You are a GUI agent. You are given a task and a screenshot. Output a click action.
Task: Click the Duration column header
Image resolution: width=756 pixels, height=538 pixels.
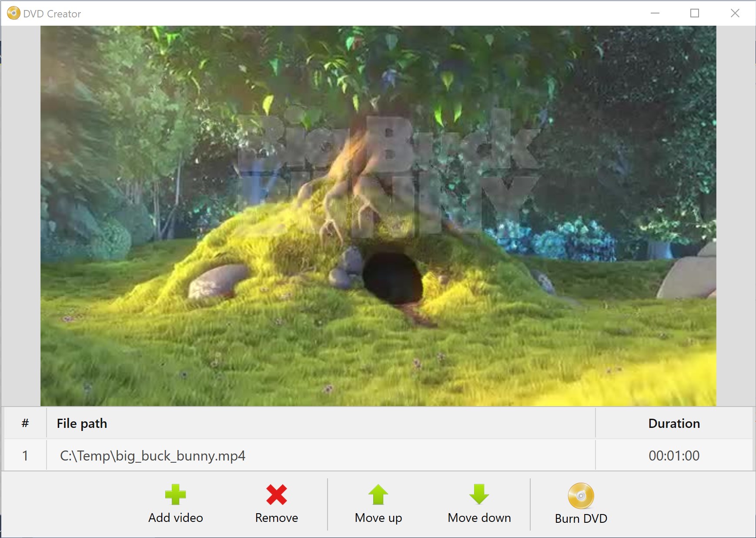tap(674, 423)
